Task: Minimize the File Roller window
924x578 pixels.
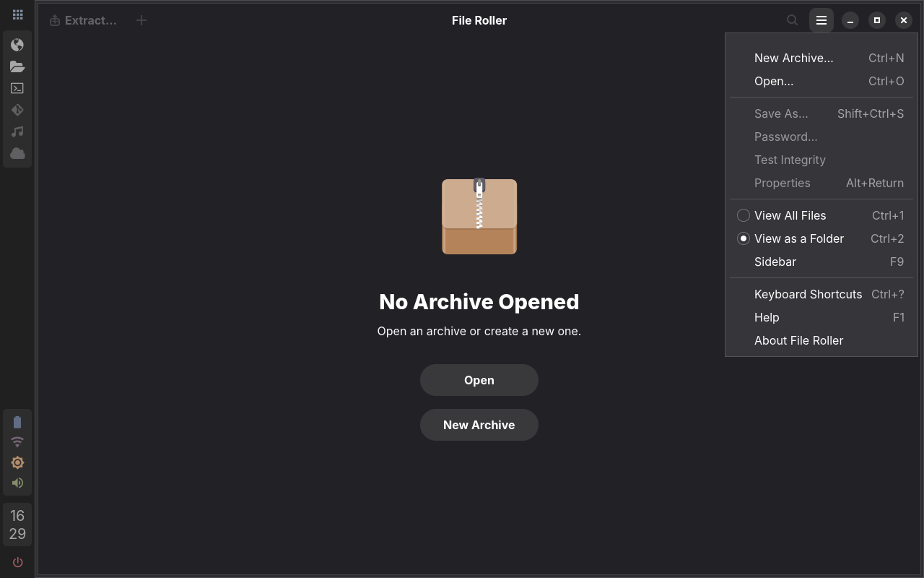Action: [x=850, y=20]
